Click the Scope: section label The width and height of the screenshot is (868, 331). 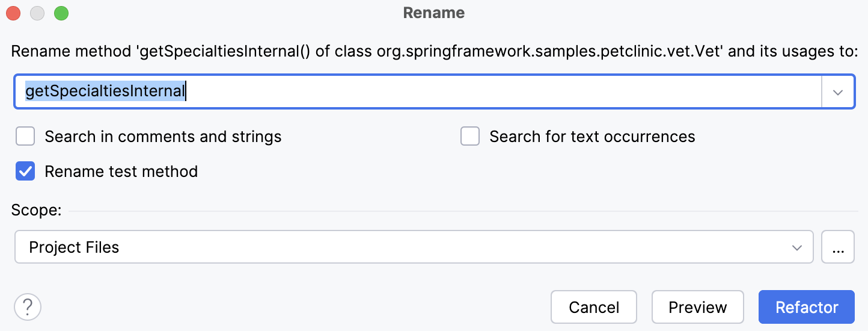(36, 211)
